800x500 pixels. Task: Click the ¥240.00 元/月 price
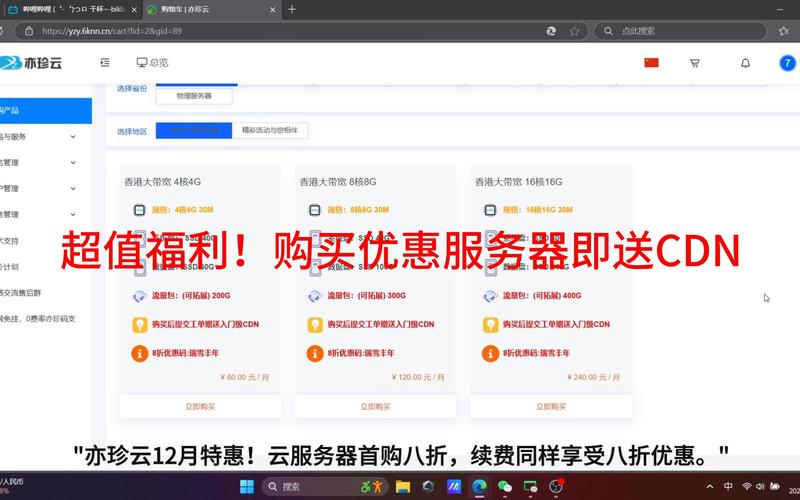[593, 377]
